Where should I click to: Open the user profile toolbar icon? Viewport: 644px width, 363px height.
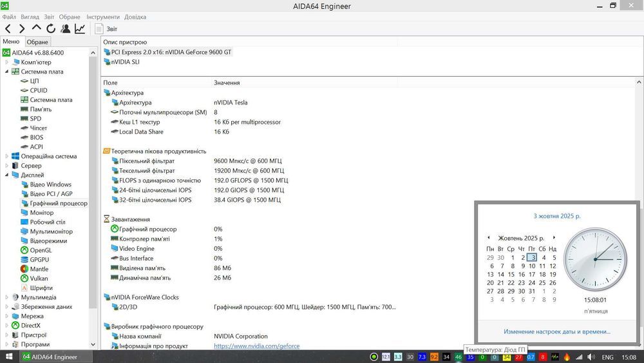point(65,28)
